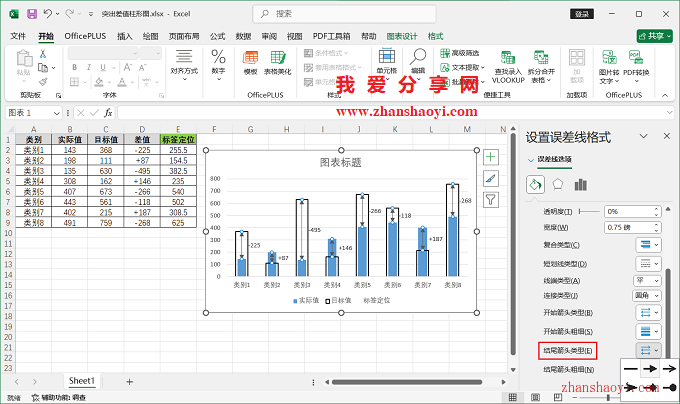Click the accessibility (辅助功能) status item
Screen dimensions: 680x404
[x=59, y=397]
